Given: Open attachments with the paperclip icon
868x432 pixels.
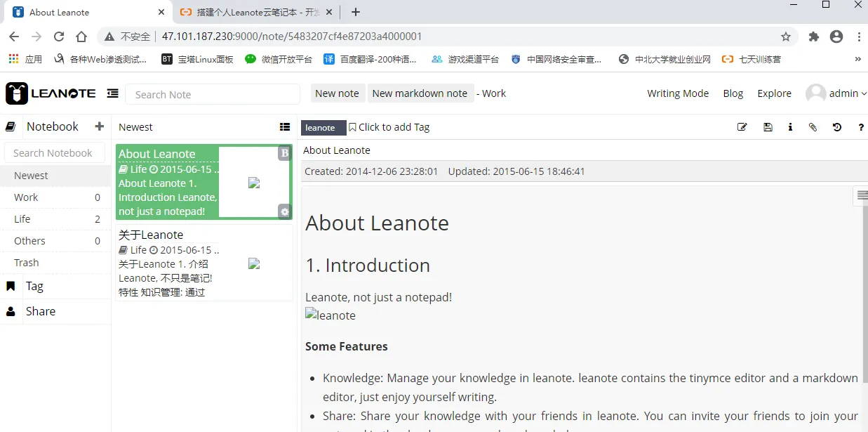Looking at the screenshot, I should (x=813, y=127).
